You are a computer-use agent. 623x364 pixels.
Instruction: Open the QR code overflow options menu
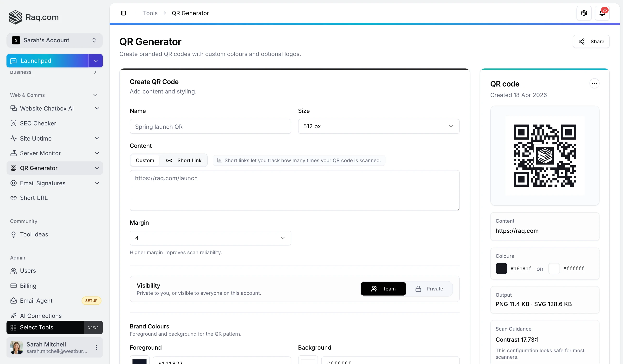coord(595,83)
